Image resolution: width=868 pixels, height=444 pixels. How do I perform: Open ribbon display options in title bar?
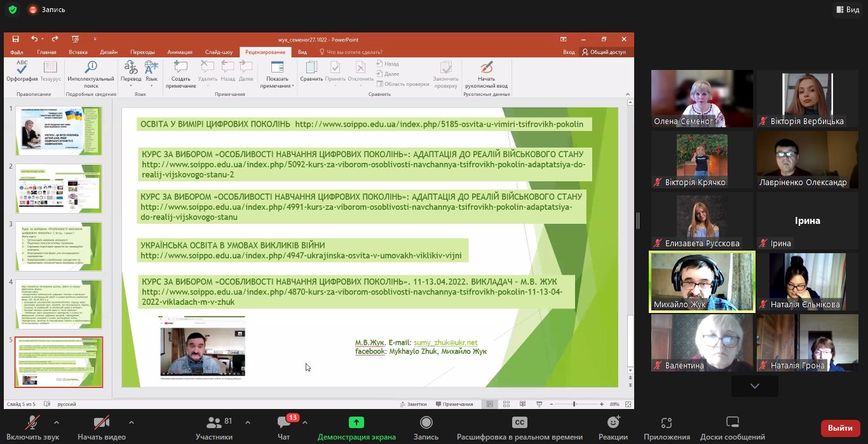pos(563,39)
